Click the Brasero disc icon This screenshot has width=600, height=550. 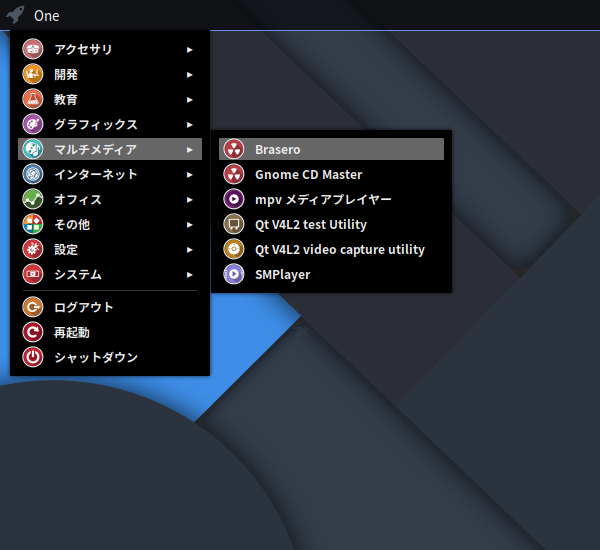click(x=234, y=149)
